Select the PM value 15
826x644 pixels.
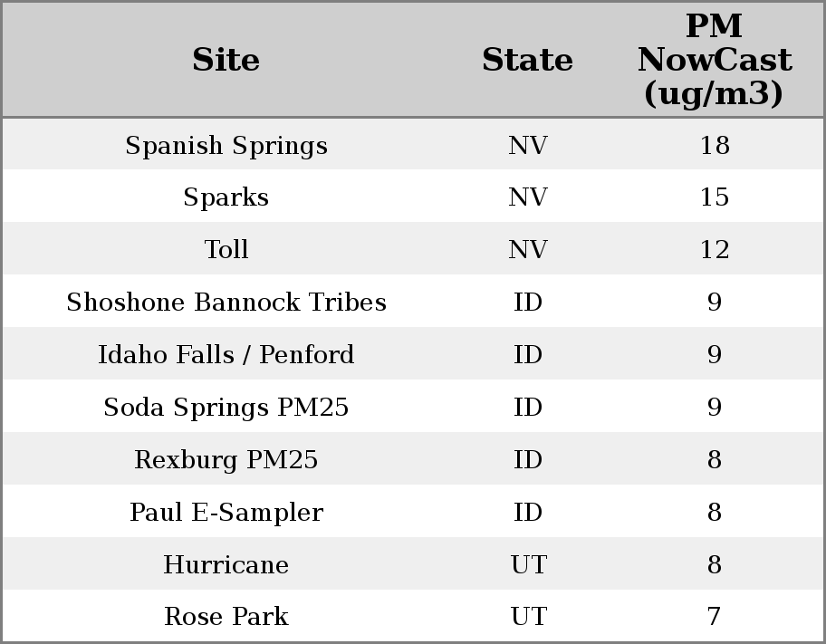click(714, 197)
